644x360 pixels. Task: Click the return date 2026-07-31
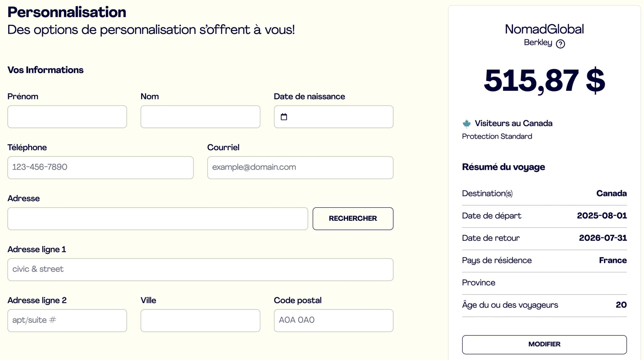tap(603, 238)
